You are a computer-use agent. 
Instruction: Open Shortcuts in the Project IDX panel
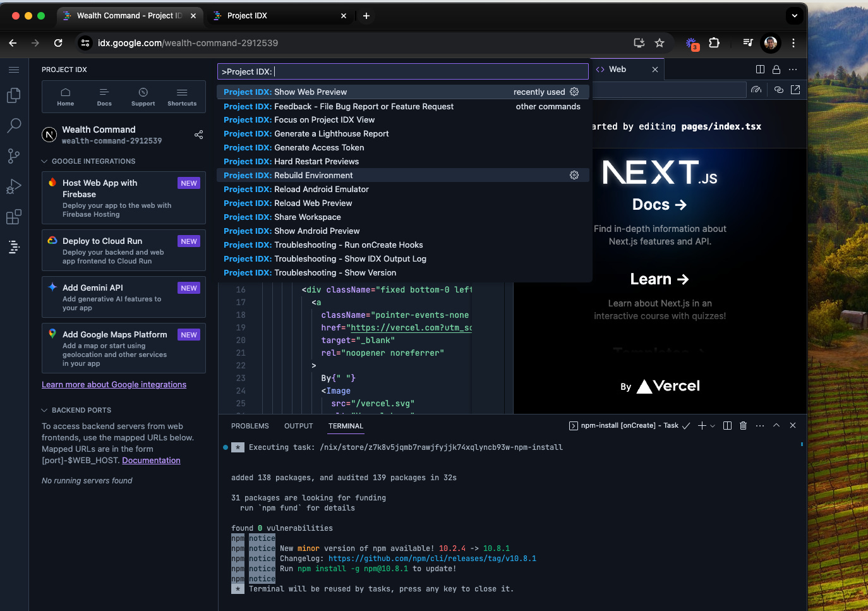[182, 97]
